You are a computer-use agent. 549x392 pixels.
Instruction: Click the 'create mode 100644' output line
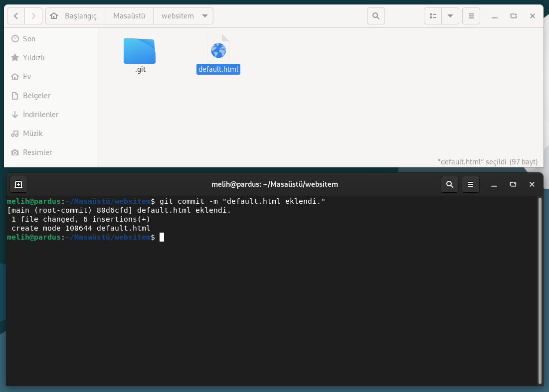point(80,228)
